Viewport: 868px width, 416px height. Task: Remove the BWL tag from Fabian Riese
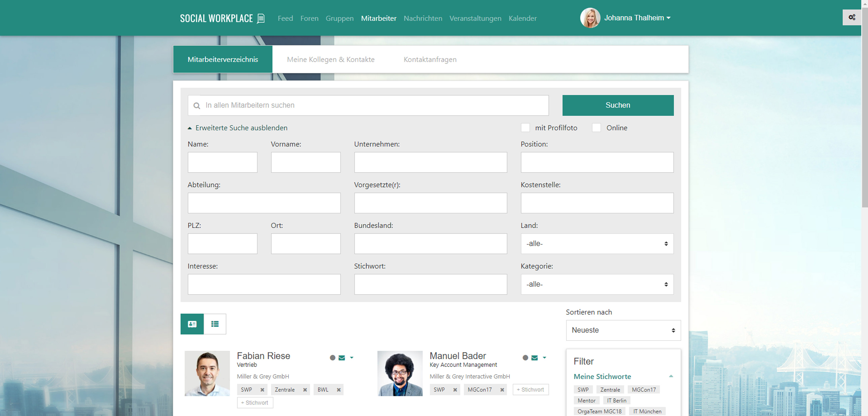[339, 390]
